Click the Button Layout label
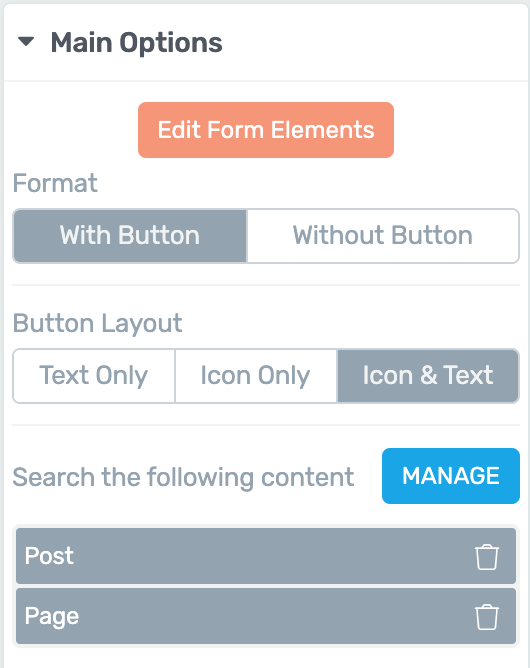 coord(98,323)
